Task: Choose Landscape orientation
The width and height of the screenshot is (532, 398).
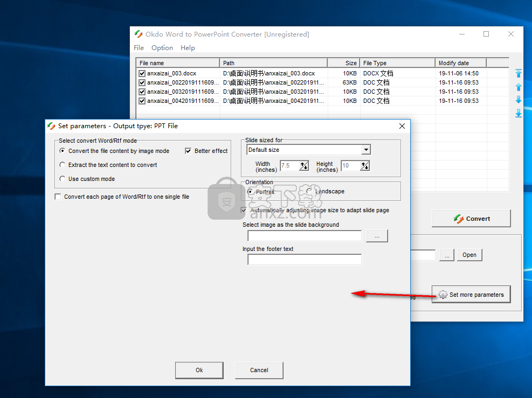Action: pos(309,191)
